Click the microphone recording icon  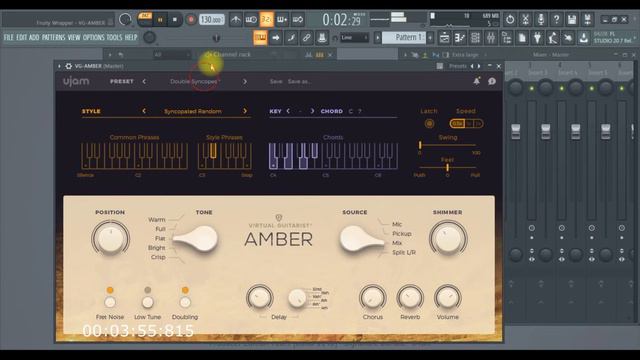point(541,19)
